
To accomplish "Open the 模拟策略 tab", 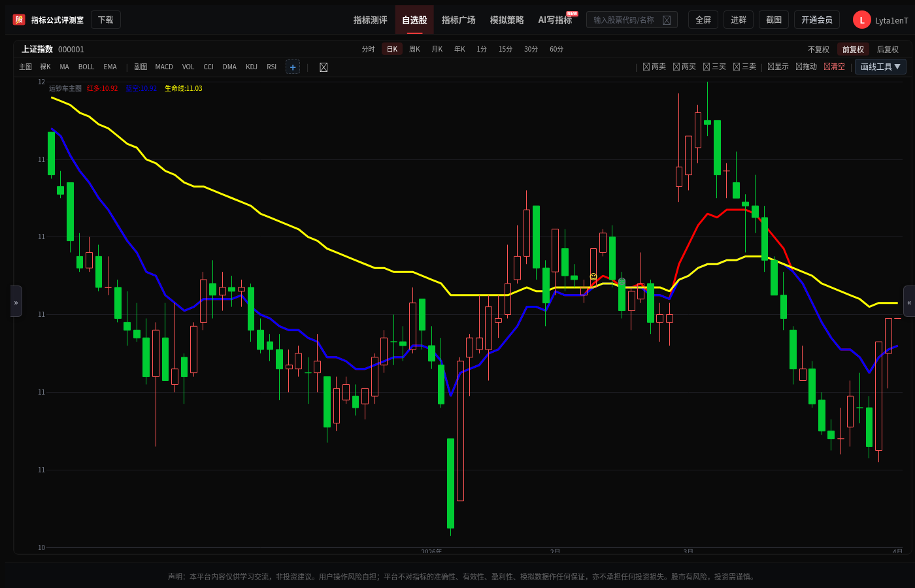I will coord(507,20).
